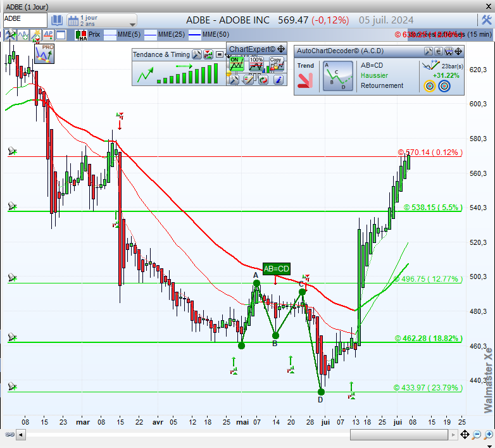Grab the AutoChartDecoder move handle
The width and height of the screenshot is (495, 448).
click(458, 51)
